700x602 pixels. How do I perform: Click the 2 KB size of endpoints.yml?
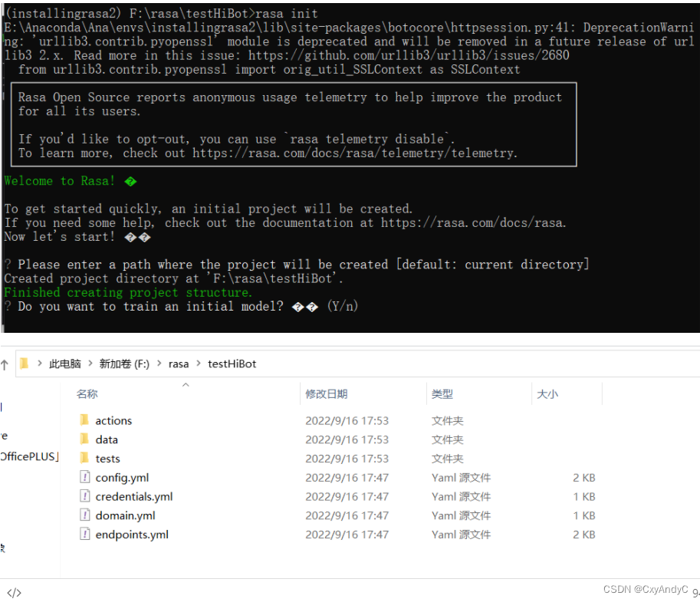584,535
